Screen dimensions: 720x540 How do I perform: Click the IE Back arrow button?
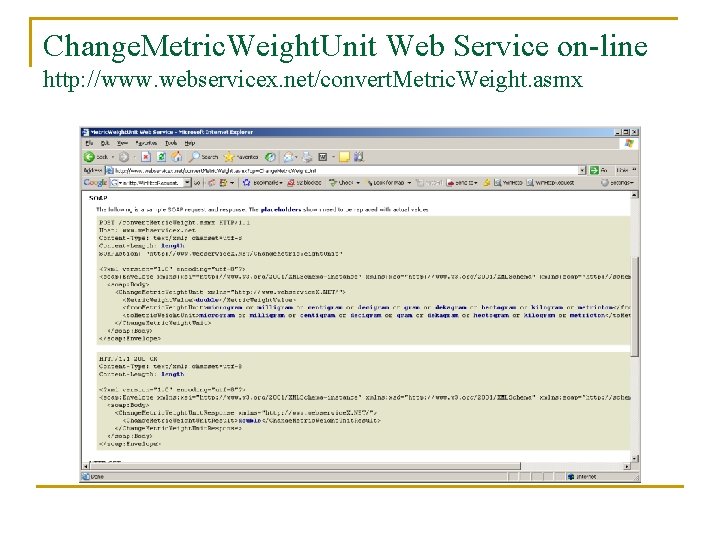(x=89, y=157)
